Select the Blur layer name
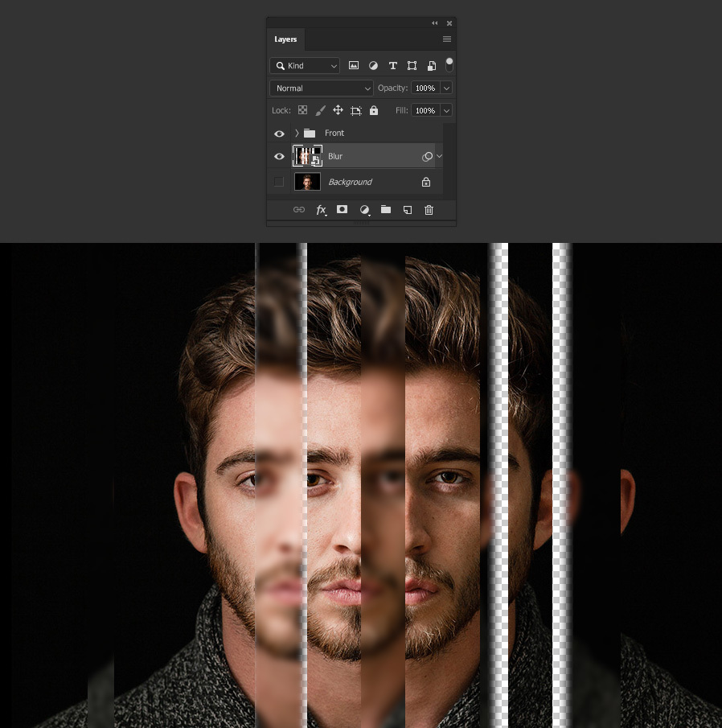Image resolution: width=722 pixels, height=728 pixels. pyautogui.click(x=335, y=156)
